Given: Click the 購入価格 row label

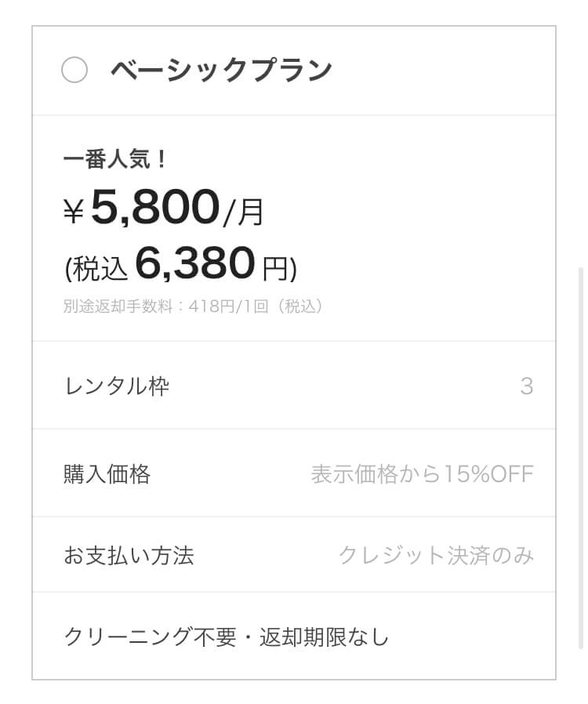Looking at the screenshot, I should [107, 474].
